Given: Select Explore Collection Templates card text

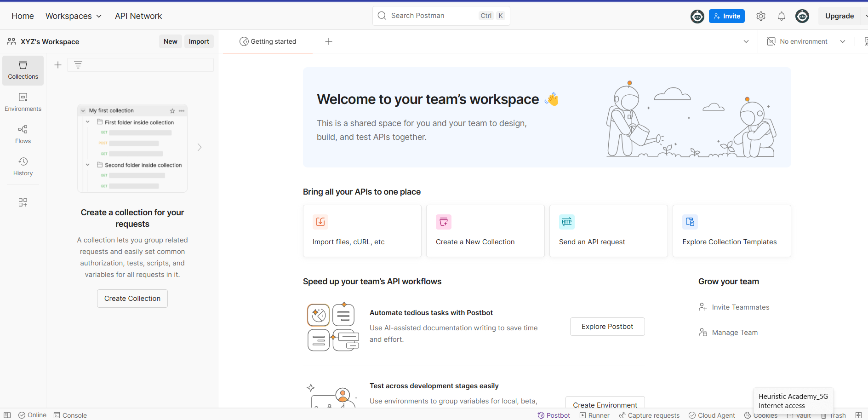Looking at the screenshot, I should coord(730,242).
